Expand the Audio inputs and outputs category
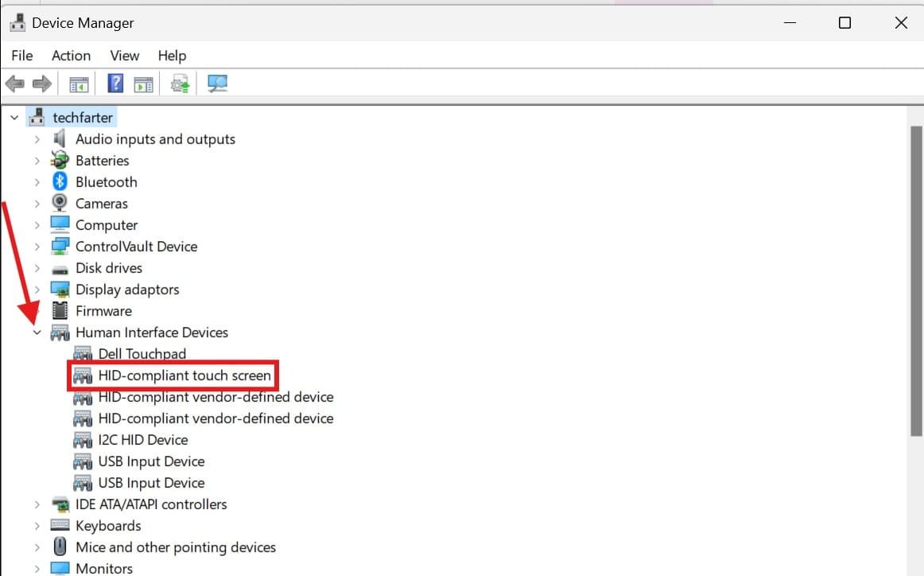 click(x=37, y=139)
